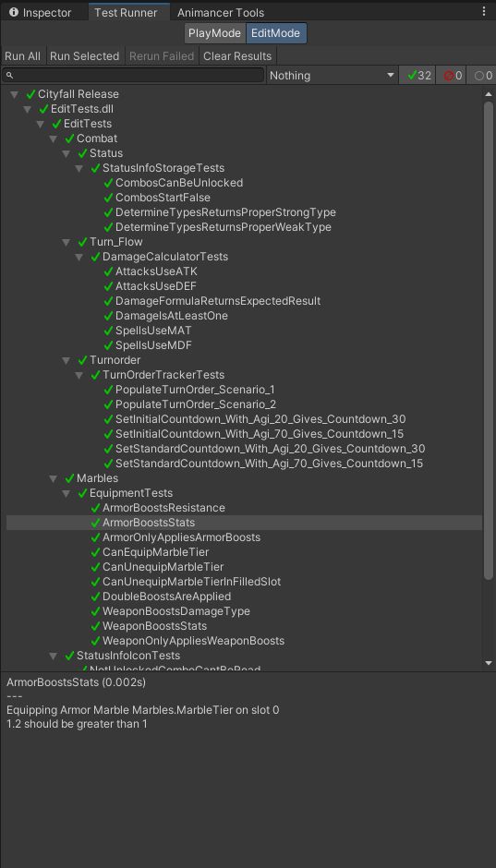Viewport: 496px width, 868px height.
Task: Toggle the passed tests filter showing 32
Action: 417,76
